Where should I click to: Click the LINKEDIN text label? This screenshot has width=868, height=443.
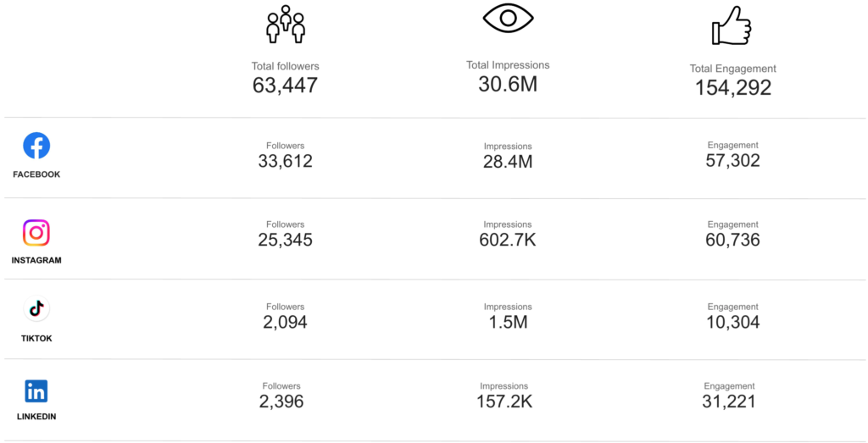(36, 417)
